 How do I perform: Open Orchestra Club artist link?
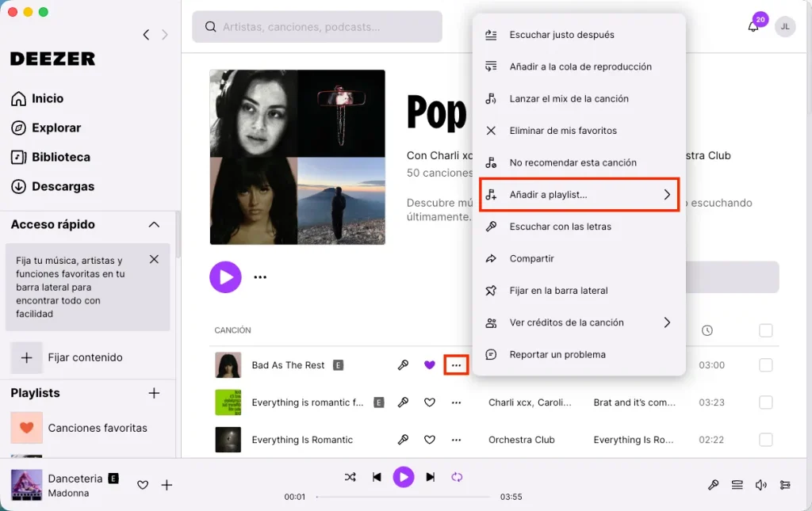pos(522,440)
